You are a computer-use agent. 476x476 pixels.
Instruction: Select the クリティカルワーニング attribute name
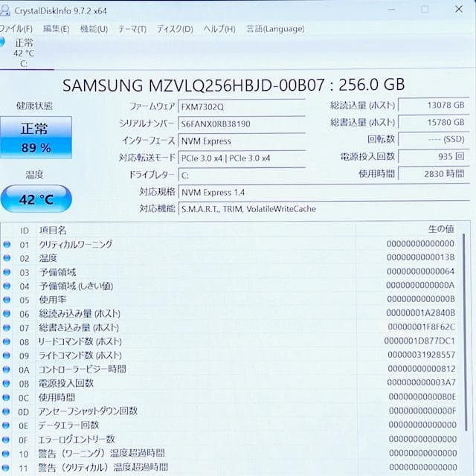tap(76, 245)
